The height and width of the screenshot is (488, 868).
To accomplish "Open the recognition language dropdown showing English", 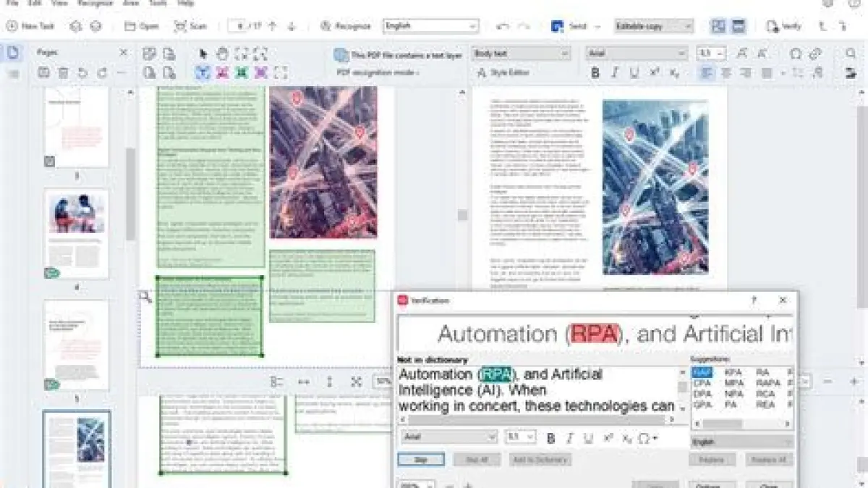I will click(430, 26).
